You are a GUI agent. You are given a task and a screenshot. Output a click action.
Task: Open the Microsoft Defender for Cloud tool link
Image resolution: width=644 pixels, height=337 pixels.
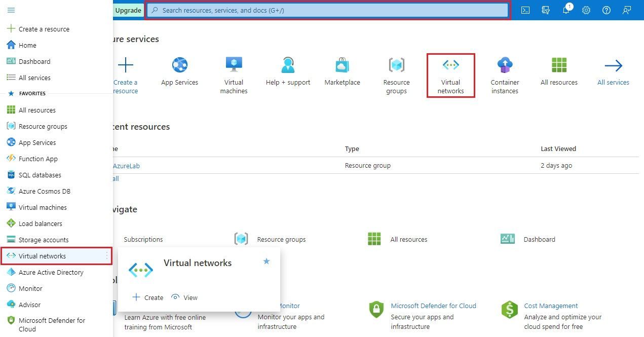pos(433,306)
